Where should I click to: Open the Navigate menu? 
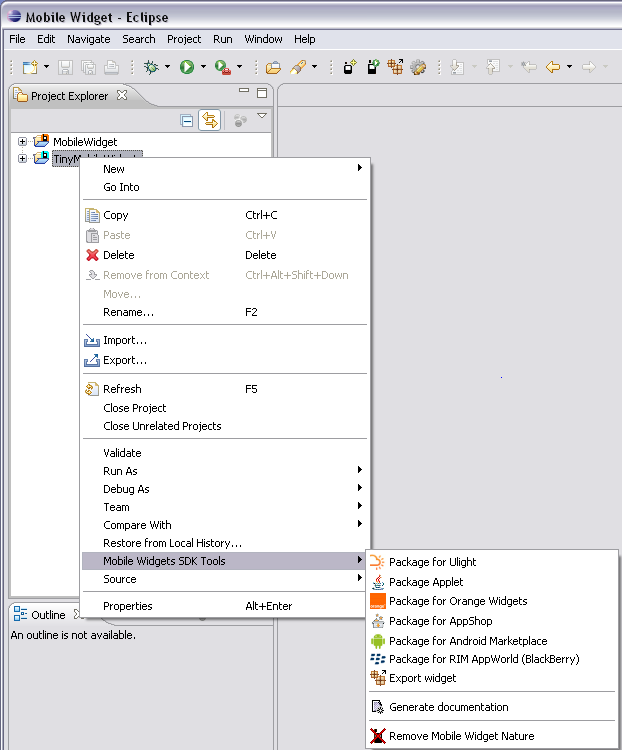89,39
